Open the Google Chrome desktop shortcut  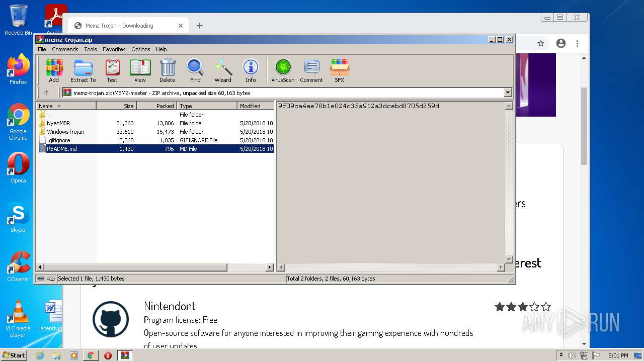tap(18, 122)
